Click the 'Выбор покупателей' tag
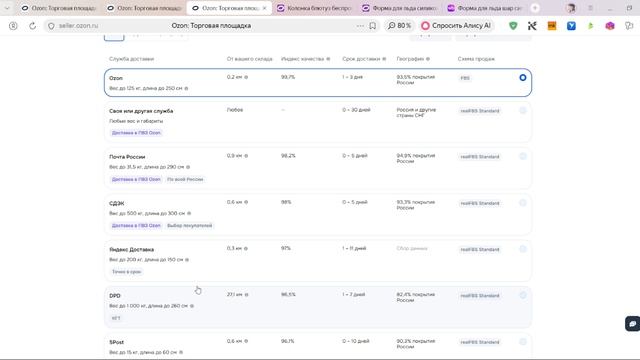 point(189,225)
